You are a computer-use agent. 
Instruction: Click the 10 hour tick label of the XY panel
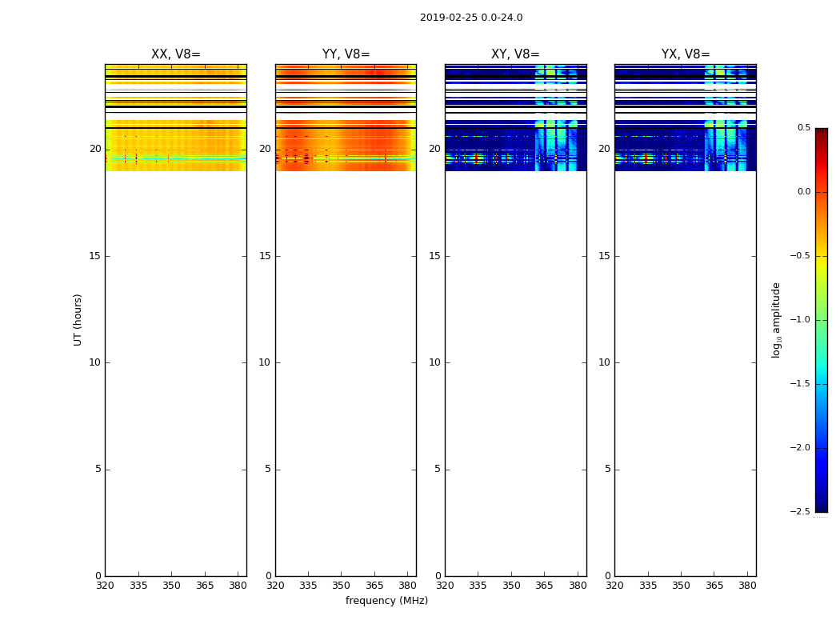coord(434,362)
